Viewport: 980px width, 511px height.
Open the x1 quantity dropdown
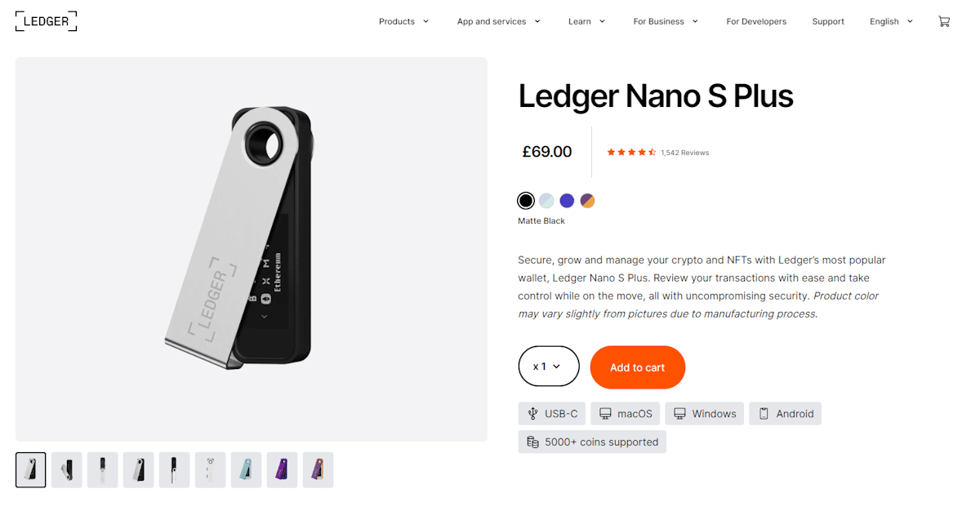548,367
